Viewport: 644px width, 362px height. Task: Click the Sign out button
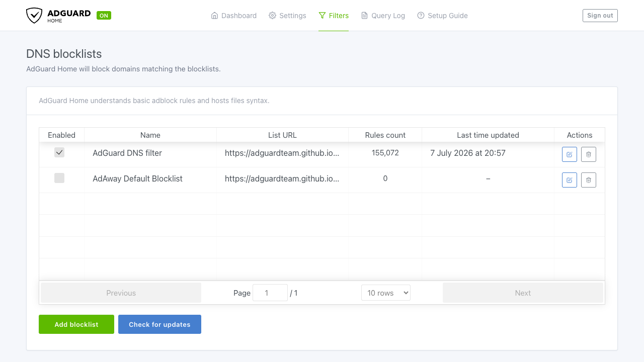pyautogui.click(x=600, y=16)
